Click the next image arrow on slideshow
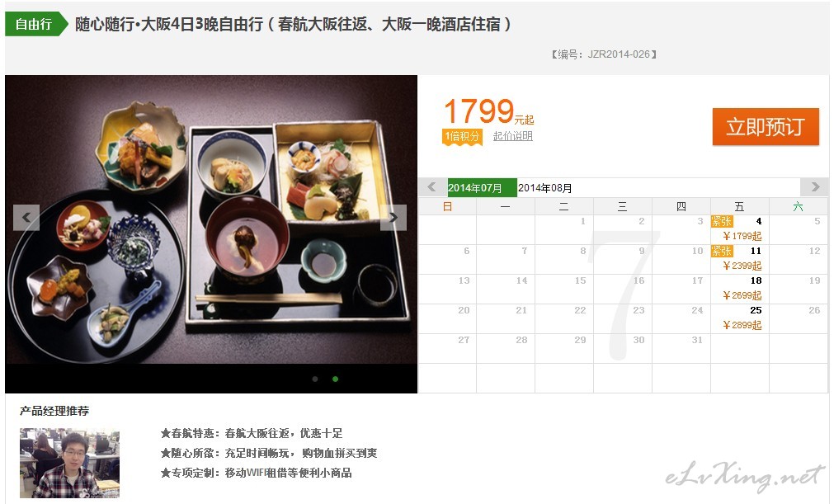 click(393, 218)
